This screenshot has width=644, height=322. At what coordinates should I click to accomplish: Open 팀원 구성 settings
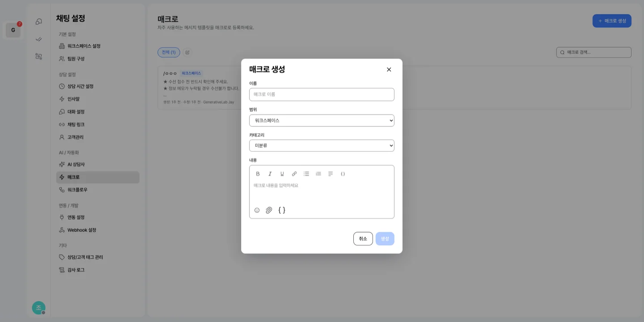(97, 59)
